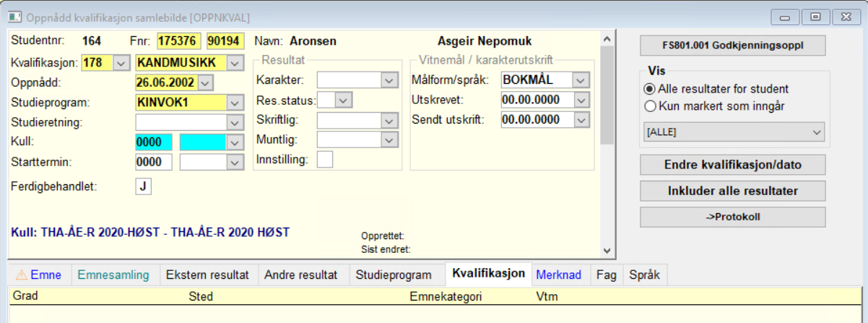Open the Utskrevet date dropdown
The width and height of the screenshot is (868, 323).
coord(581,100)
